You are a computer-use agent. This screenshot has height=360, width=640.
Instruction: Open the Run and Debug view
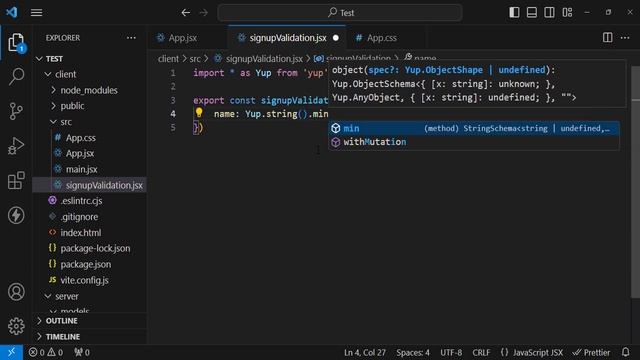click(x=16, y=146)
